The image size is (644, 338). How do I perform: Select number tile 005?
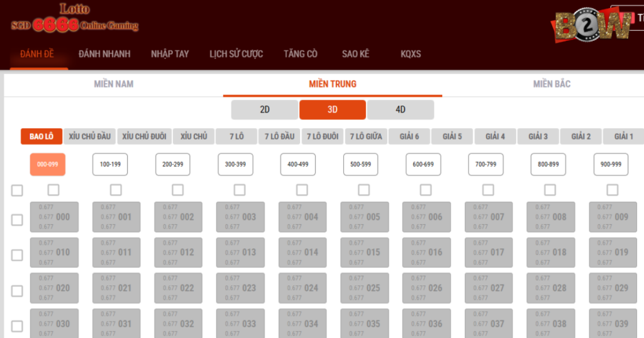[364, 217]
